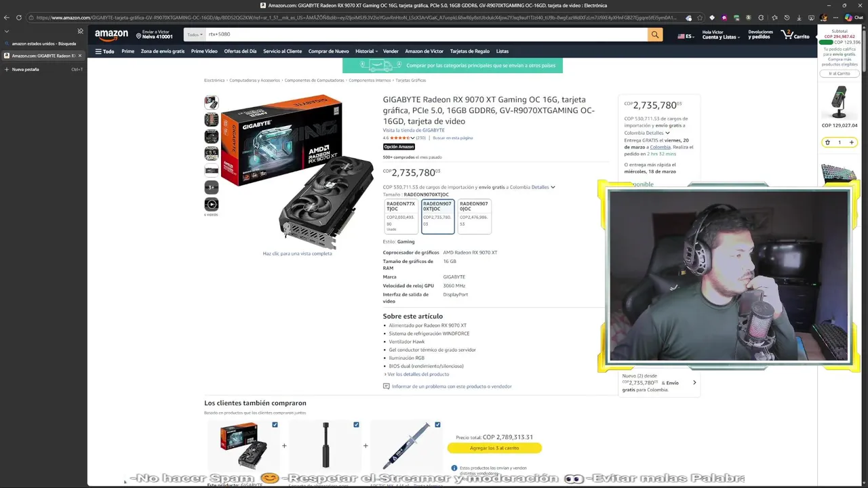Click the info icon below Agregar button
This screenshot has height=488, width=868.
[454, 468]
